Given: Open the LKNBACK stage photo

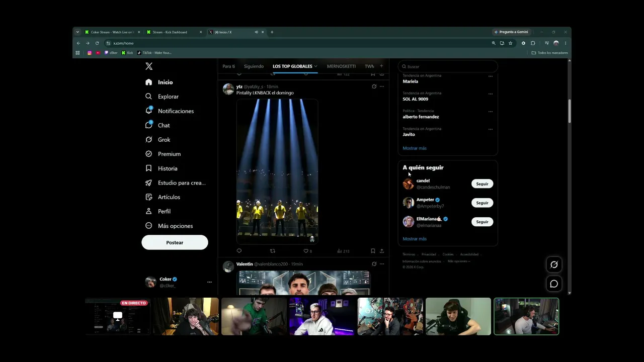Looking at the screenshot, I should (277, 171).
